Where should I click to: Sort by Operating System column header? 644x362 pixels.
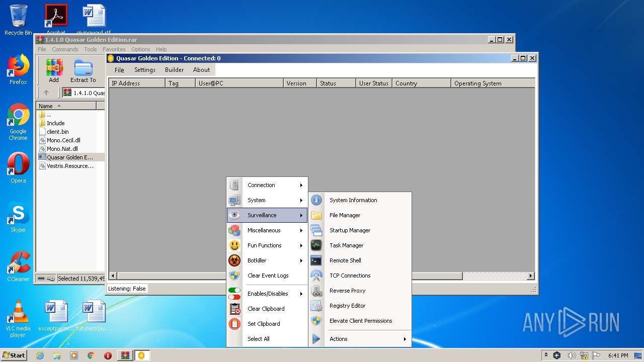[493, 83]
